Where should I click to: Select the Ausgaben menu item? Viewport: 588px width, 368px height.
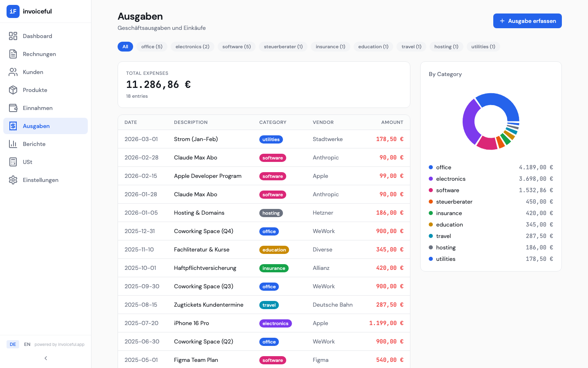pyautogui.click(x=45, y=126)
